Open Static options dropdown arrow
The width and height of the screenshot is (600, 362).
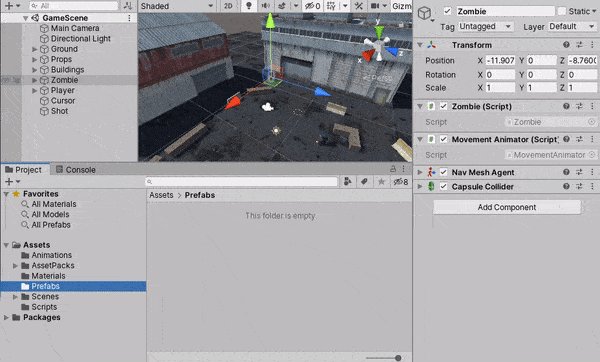tap(594, 11)
